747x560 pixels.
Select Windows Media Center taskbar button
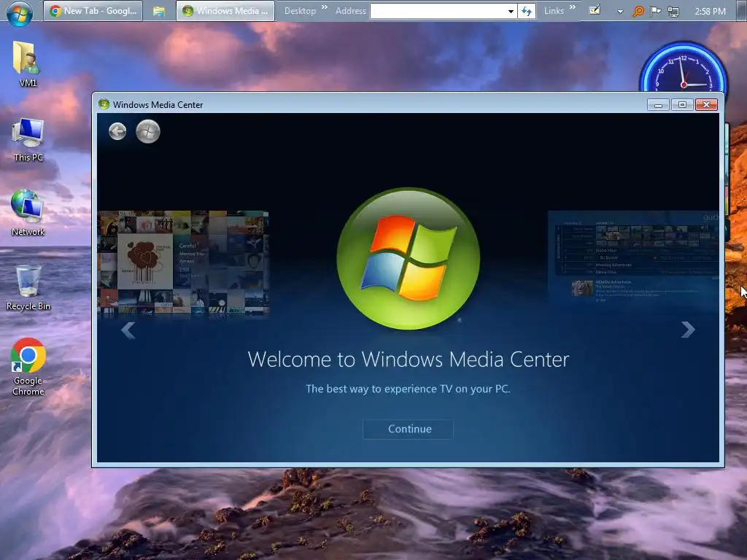(x=225, y=10)
